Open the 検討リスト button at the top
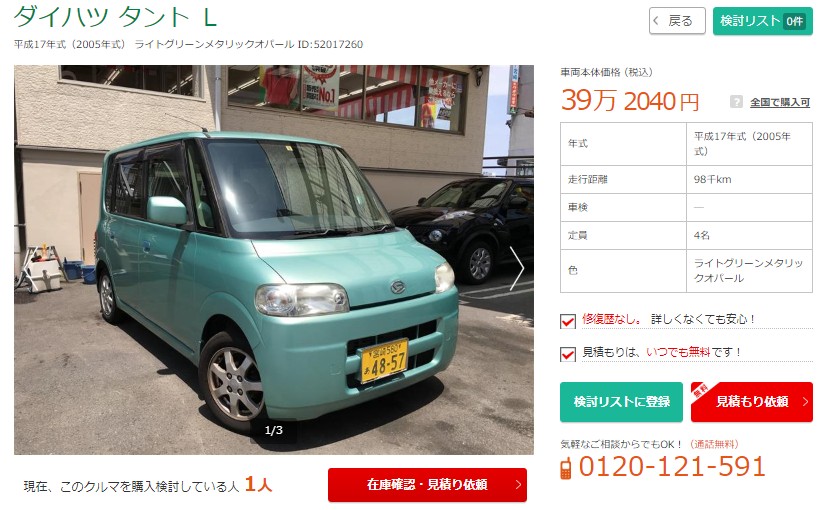This screenshot has width=822, height=510. [762, 21]
